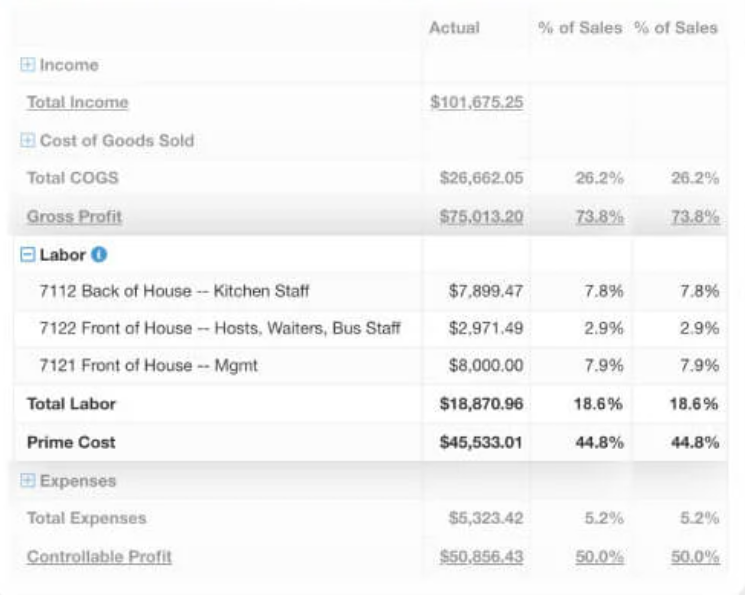Viewport: 745px width, 595px height.
Task: Open the Controllable Profit link
Action: click(x=99, y=557)
